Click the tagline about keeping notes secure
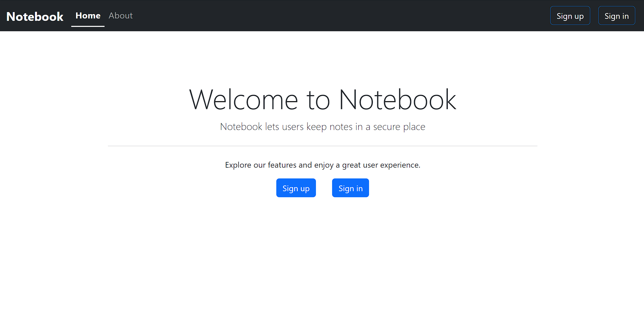 coord(322,127)
